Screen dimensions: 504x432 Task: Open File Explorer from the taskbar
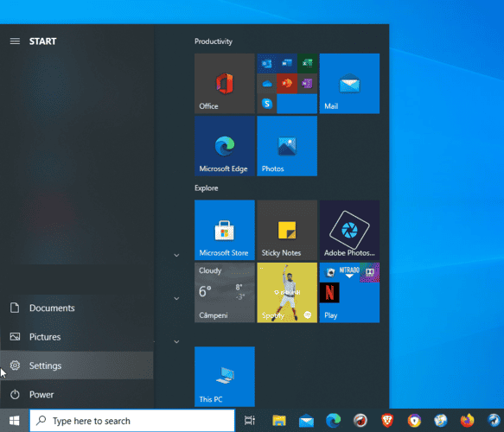pyautogui.click(x=279, y=421)
